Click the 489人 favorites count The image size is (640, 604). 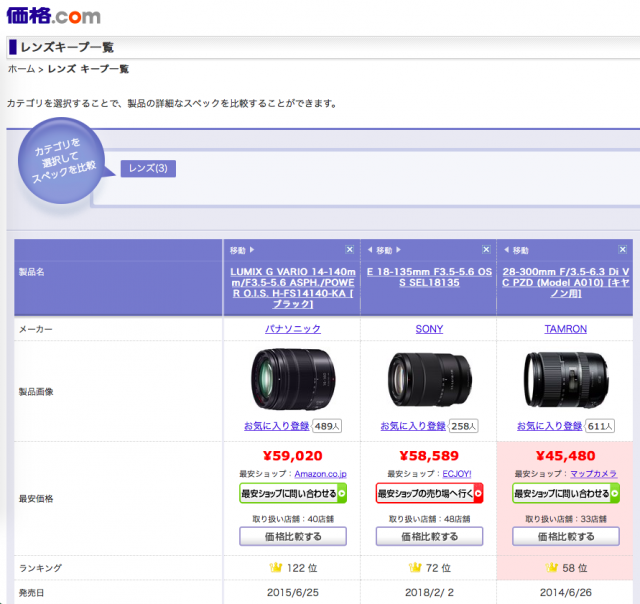click(327, 426)
